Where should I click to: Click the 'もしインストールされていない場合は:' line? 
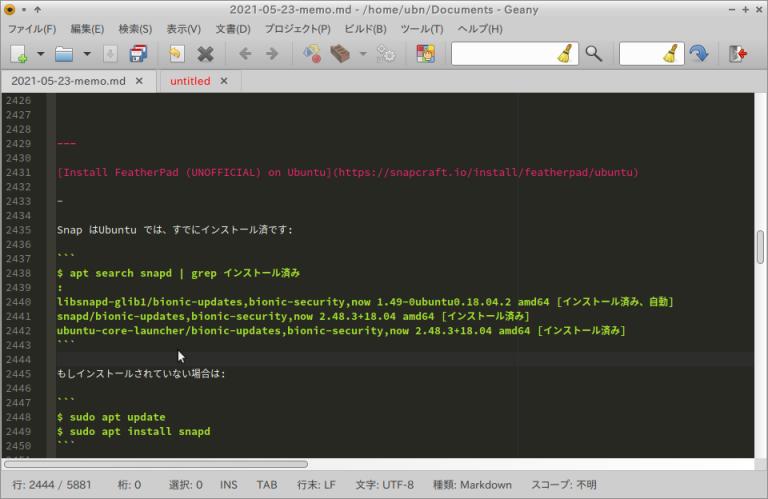141,374
